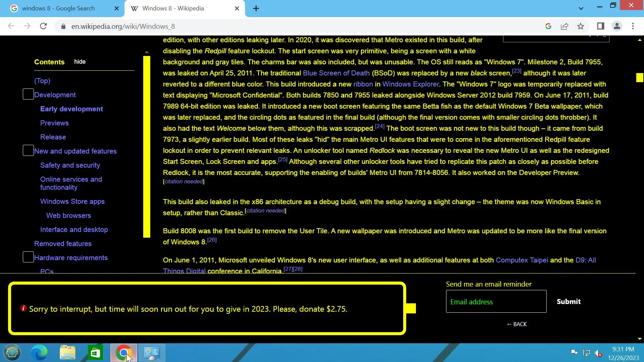Click the page vertical scrollbar thumb
The image size is (644, 362).
(639, 77)
